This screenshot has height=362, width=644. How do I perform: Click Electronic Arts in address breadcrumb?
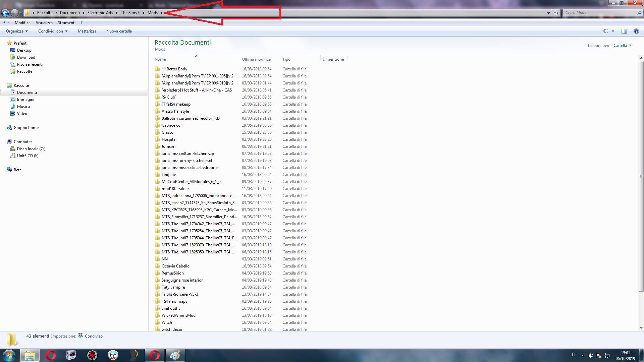[100, 13]
